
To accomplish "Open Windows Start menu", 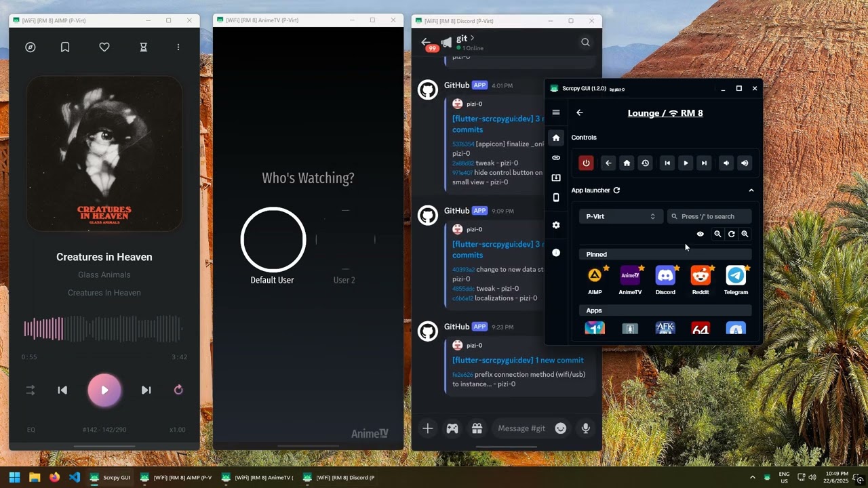I will 15,477.
